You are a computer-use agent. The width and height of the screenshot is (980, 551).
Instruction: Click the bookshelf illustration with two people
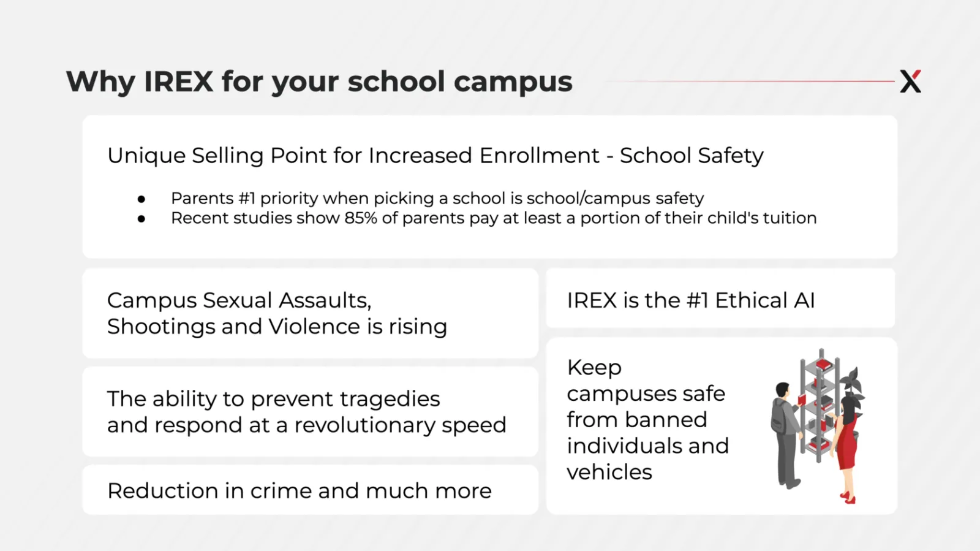click(818, 426)
